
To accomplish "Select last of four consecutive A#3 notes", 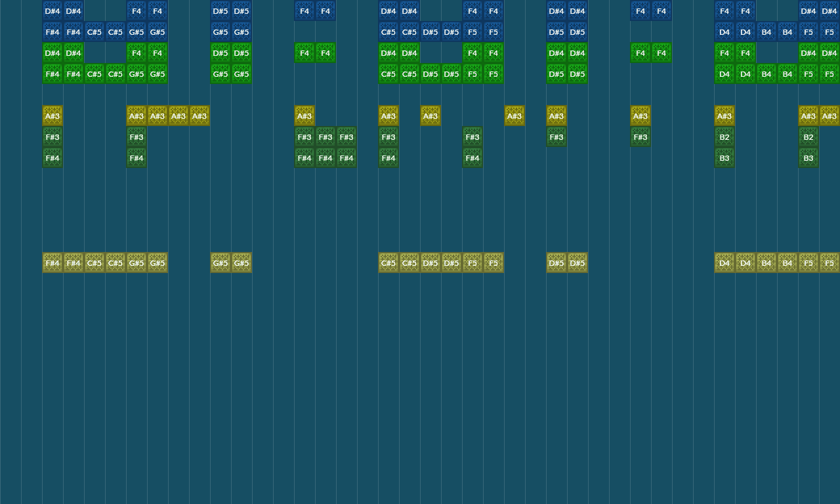I will click(x=199, y=116).
